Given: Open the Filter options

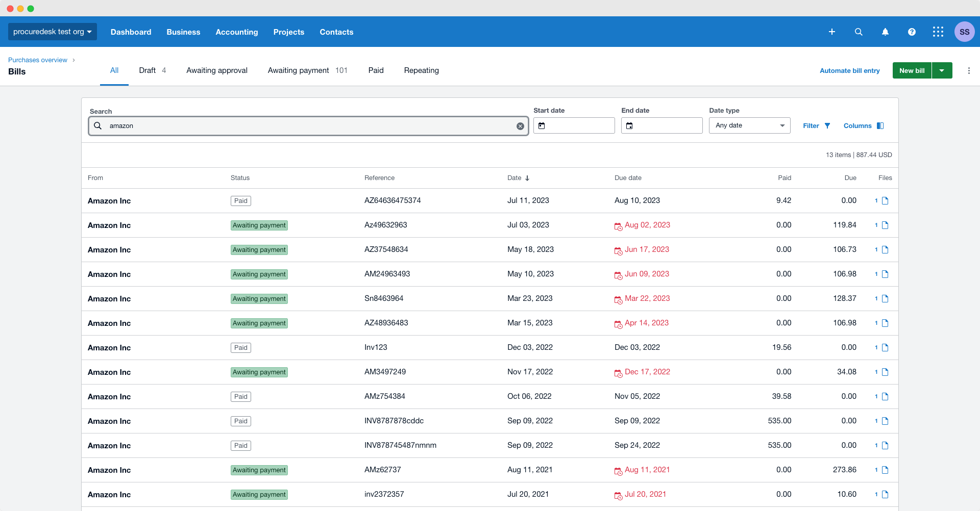Looking at the screenshot, I should click(x=816, y=125).
